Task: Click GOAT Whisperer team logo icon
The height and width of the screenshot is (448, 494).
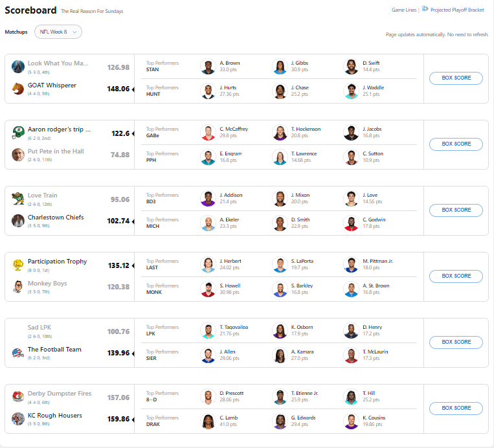Action: point(18,88)
